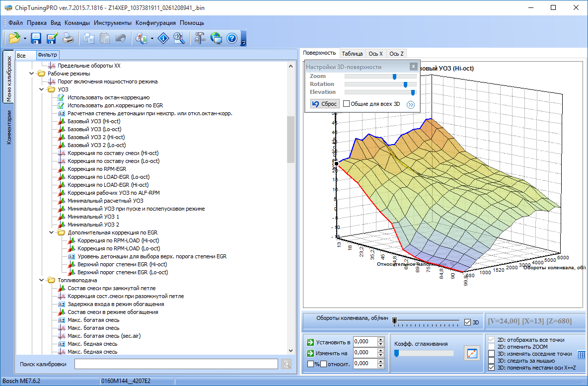
Task: Click the open file folder icon
Action: (x=14, y=39)
